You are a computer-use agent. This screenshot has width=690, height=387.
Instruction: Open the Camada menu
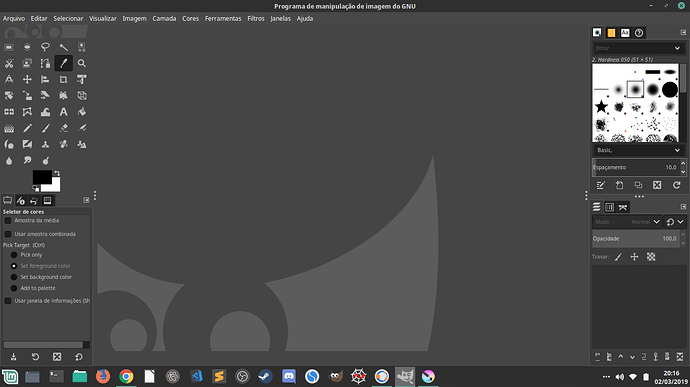point(164,18)
